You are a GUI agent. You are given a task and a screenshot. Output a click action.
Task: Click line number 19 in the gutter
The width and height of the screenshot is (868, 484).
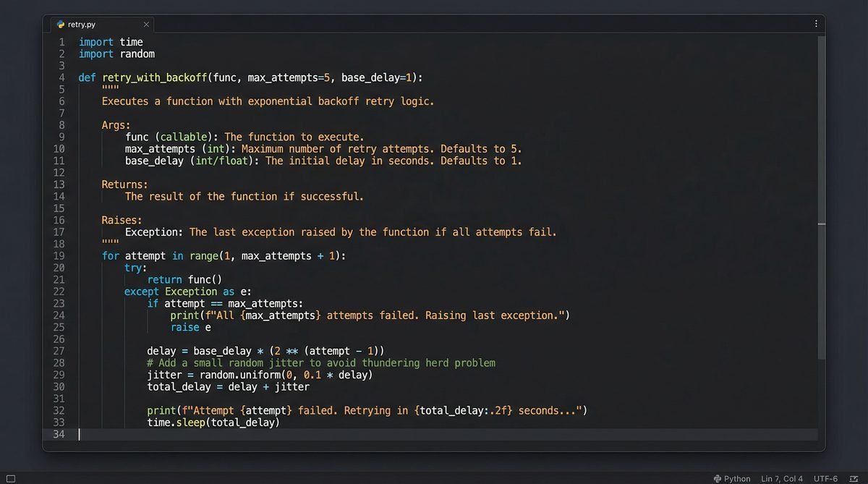click(x=60, y=255)
